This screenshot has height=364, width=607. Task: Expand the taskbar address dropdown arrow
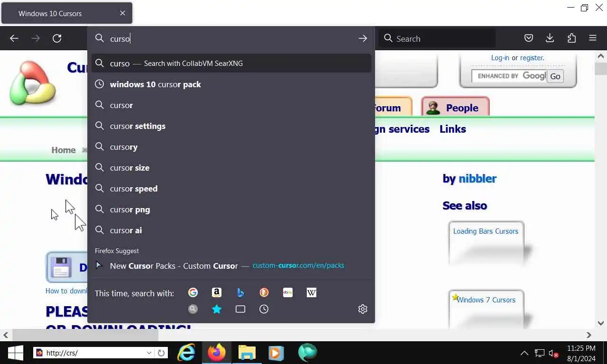point(149,353)
